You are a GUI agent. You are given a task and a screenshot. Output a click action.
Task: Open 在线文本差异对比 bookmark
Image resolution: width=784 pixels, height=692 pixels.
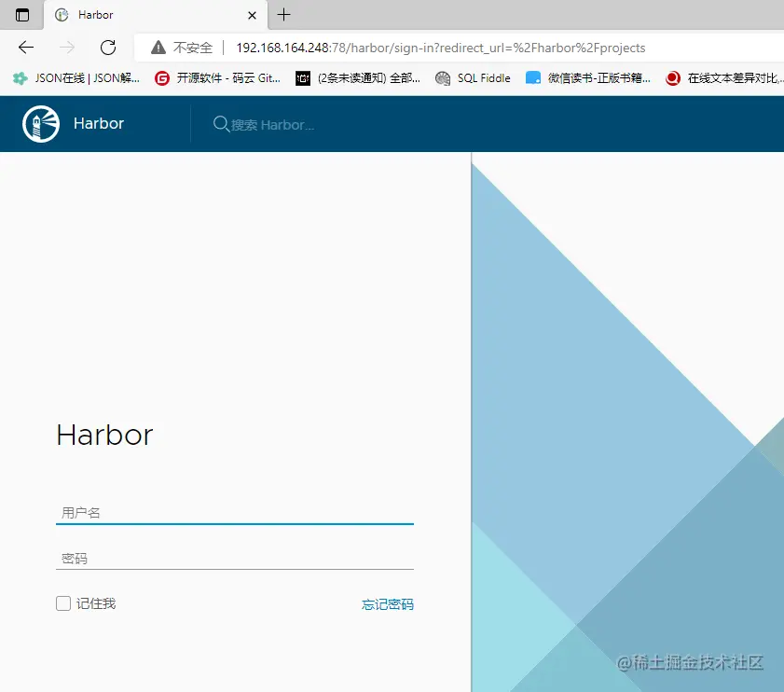click(x=724, y=78)
